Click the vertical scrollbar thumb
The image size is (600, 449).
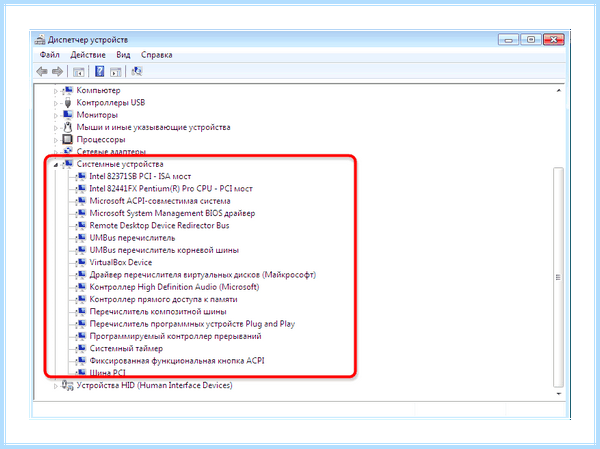558,277
